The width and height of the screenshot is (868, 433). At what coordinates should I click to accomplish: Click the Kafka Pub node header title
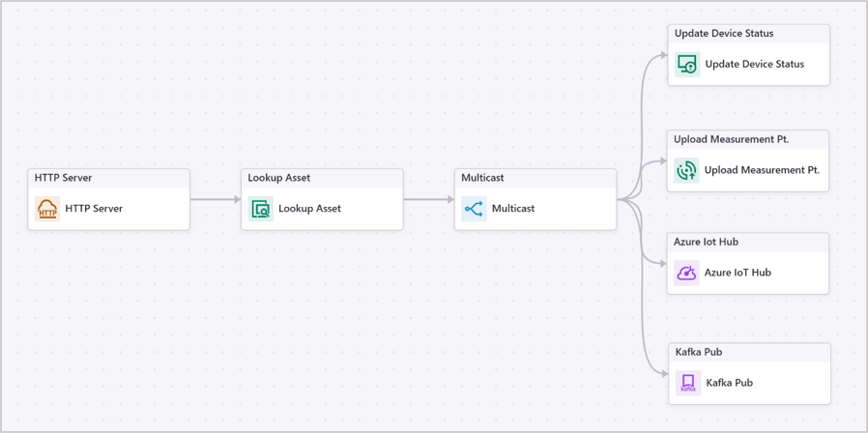coord(699,352)
